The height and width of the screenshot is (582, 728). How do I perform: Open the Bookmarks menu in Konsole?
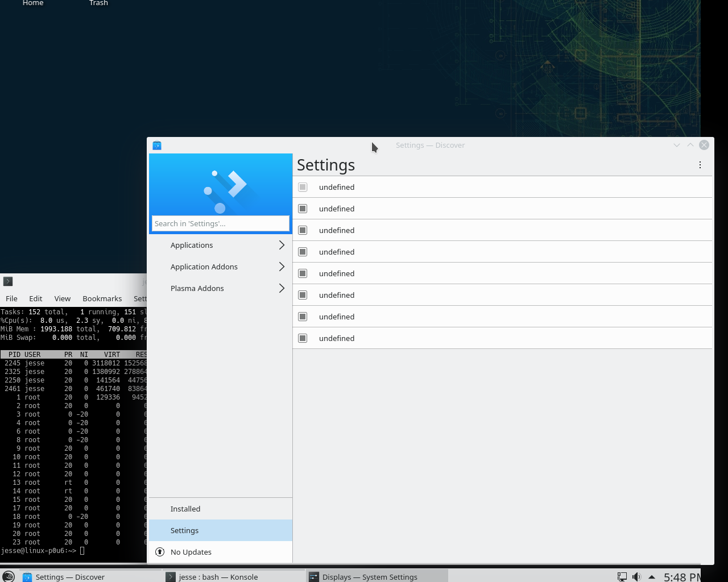coord(102,298)
